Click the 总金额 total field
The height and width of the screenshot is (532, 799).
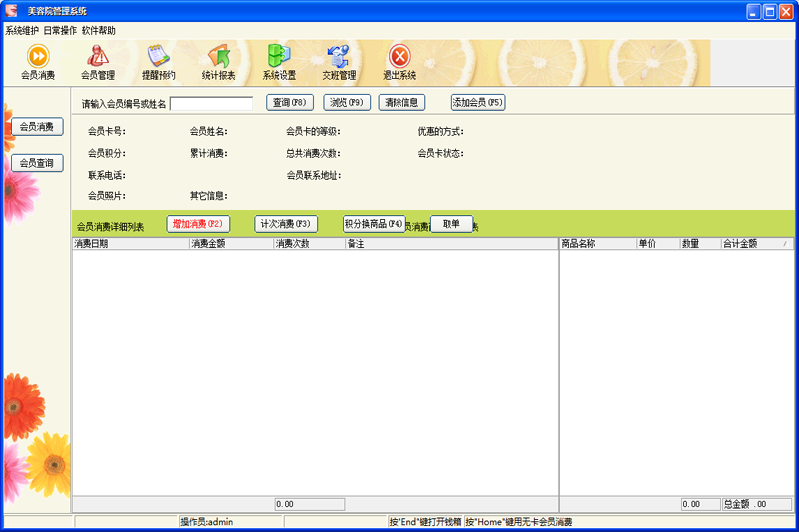click(757, 504)
